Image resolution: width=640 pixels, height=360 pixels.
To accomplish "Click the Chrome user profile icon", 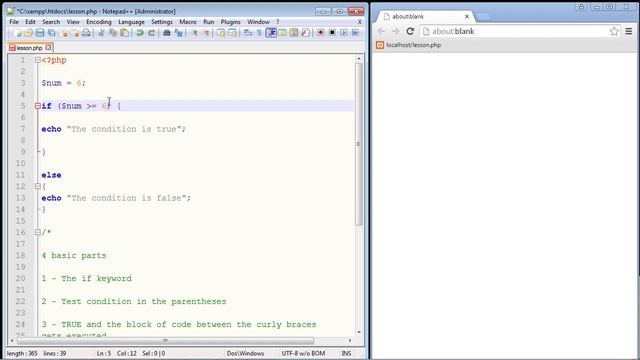I will pyautogui.click(x=581, y=7).
